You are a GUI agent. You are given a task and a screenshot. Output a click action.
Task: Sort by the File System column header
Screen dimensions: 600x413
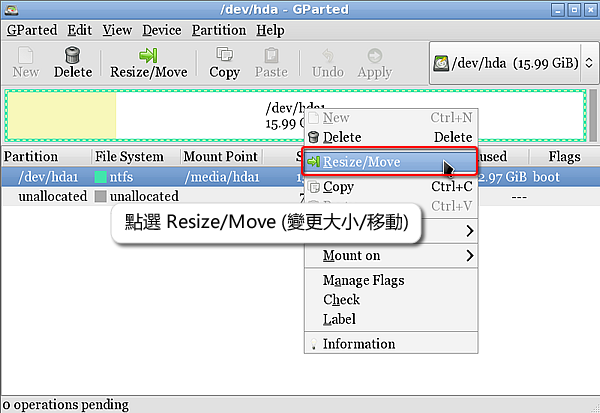click(x=135, y=157)
